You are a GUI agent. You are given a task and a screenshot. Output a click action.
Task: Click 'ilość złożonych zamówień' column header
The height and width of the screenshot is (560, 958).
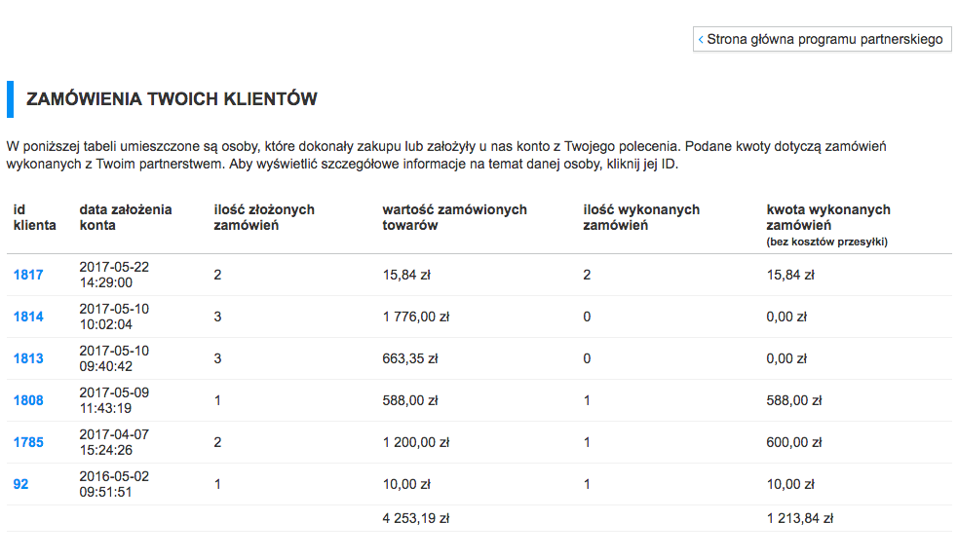[x=264, y=217]
